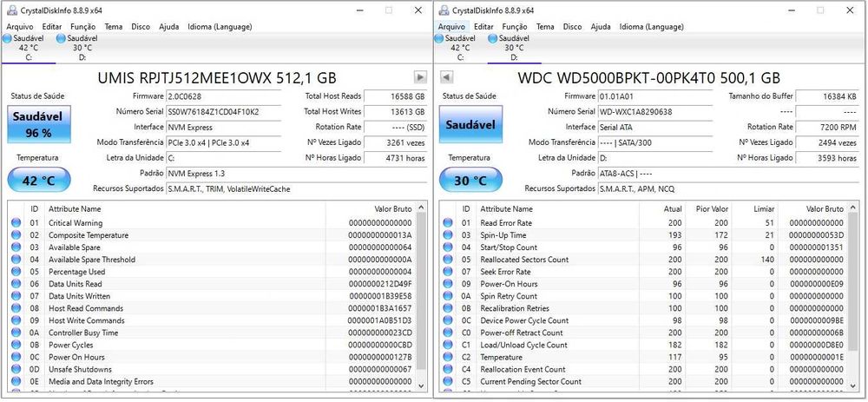Screen dimensions: 868x402
Task: Click Rotation Rate value 7200 RPM
Action: (827, 127)
